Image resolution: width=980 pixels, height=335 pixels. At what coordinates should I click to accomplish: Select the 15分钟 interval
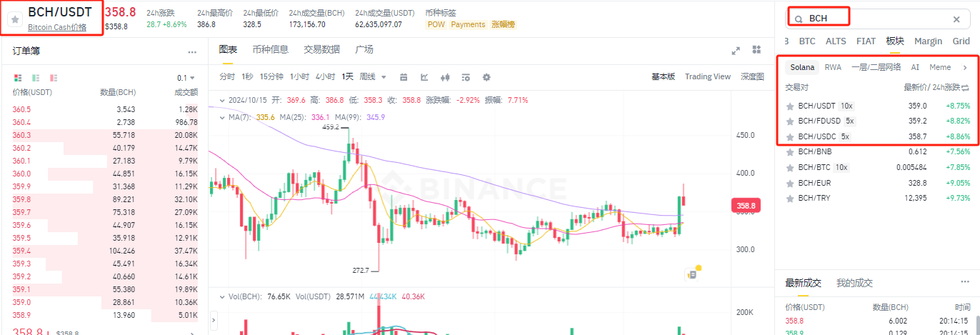tap(271, 76)
